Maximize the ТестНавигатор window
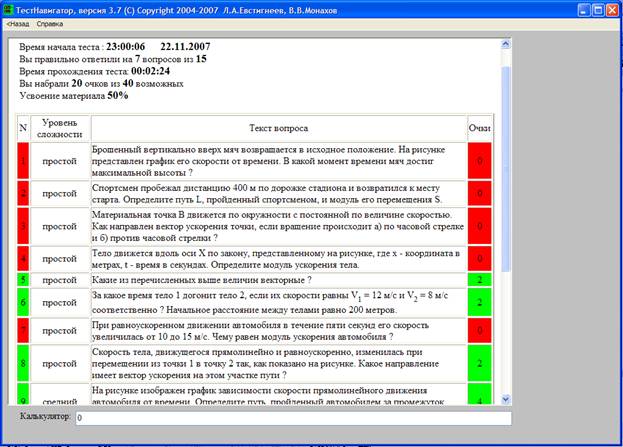 click(598, 10)
